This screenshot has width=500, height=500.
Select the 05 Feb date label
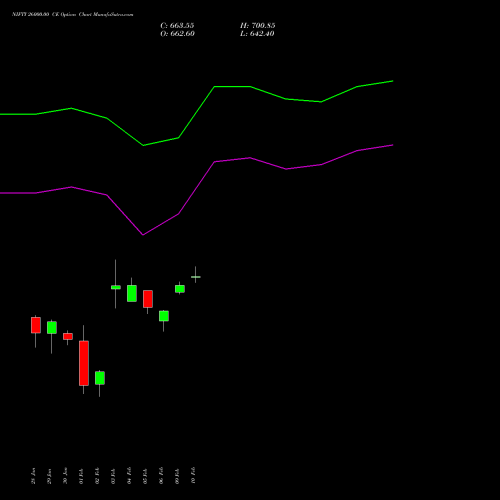pyautogui.click(x=145, y=476)
